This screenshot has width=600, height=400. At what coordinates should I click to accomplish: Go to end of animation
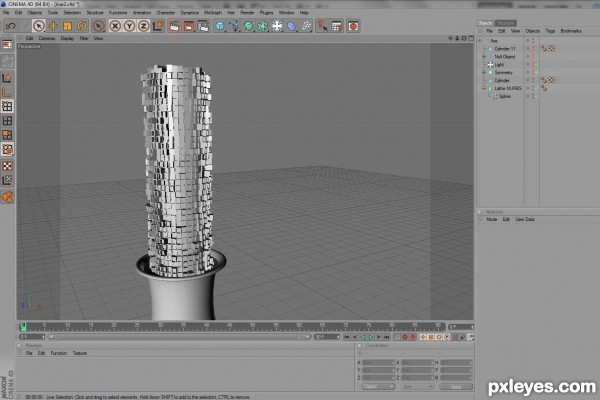click(387, 337)
